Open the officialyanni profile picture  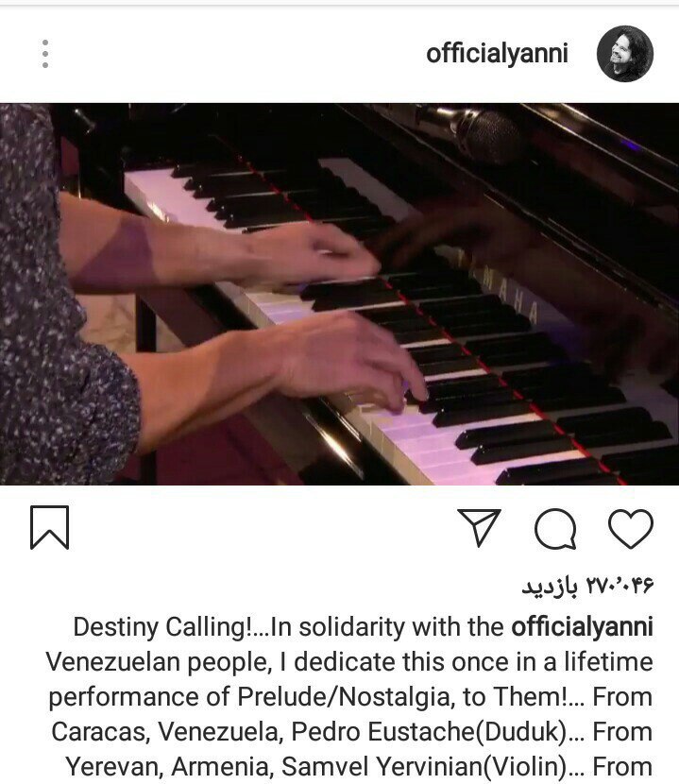[x=625, y=54]
